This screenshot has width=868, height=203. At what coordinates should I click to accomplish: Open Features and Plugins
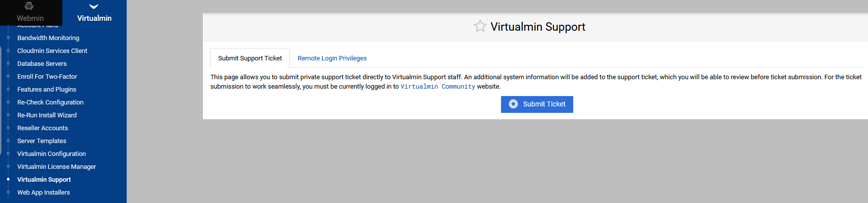click(x=46, y=90)
